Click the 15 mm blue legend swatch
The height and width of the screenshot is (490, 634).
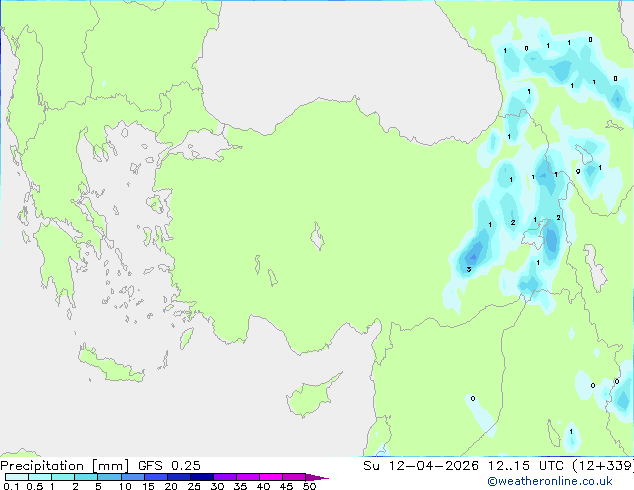coord(156,477)
